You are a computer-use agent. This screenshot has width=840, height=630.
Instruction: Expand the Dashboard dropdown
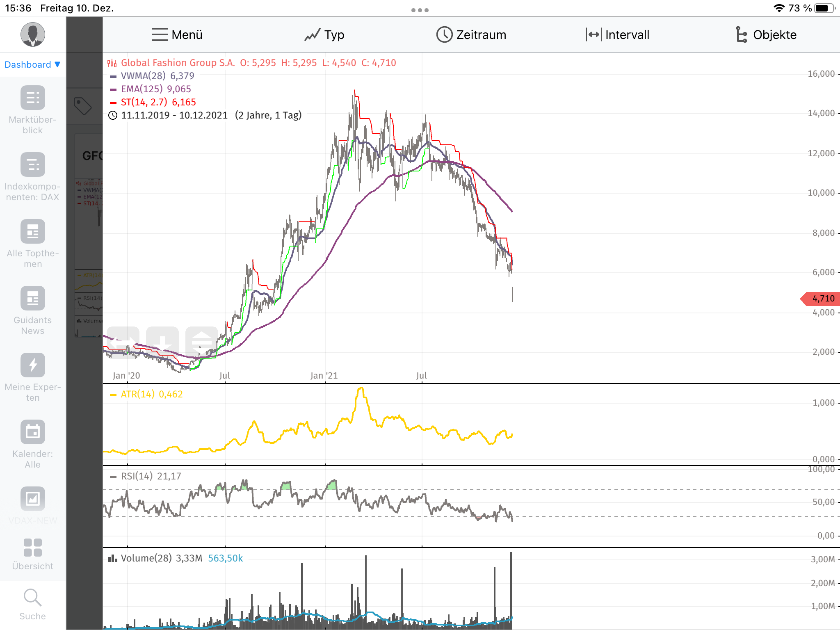32,64
